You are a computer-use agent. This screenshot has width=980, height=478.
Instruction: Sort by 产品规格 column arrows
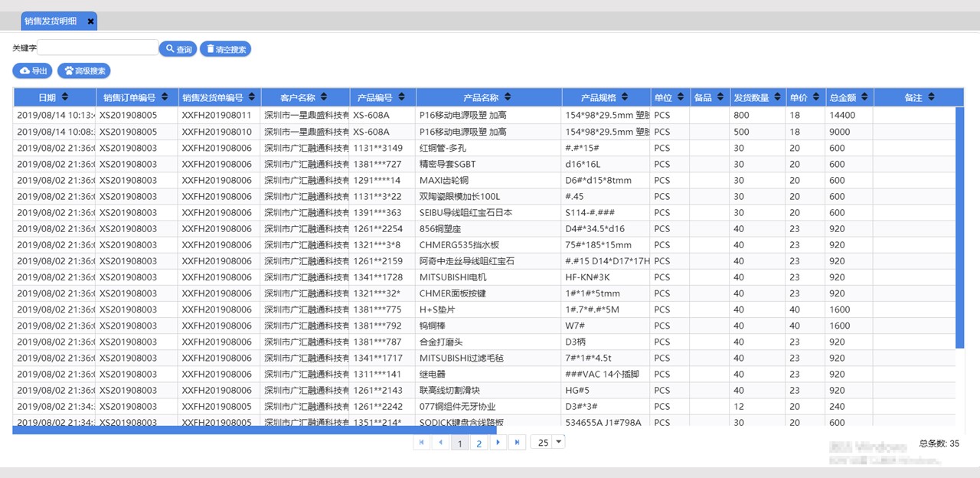pos(625,97)
